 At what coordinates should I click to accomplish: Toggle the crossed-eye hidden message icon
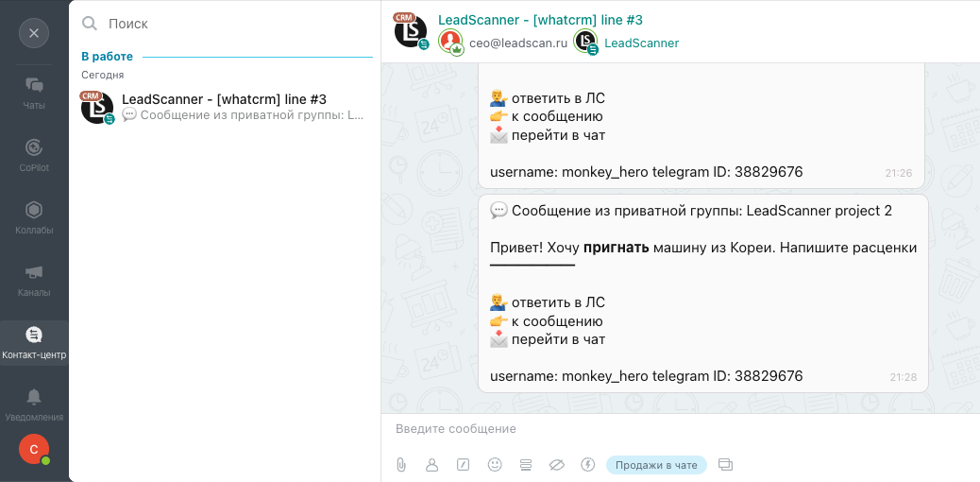(556, 465)
